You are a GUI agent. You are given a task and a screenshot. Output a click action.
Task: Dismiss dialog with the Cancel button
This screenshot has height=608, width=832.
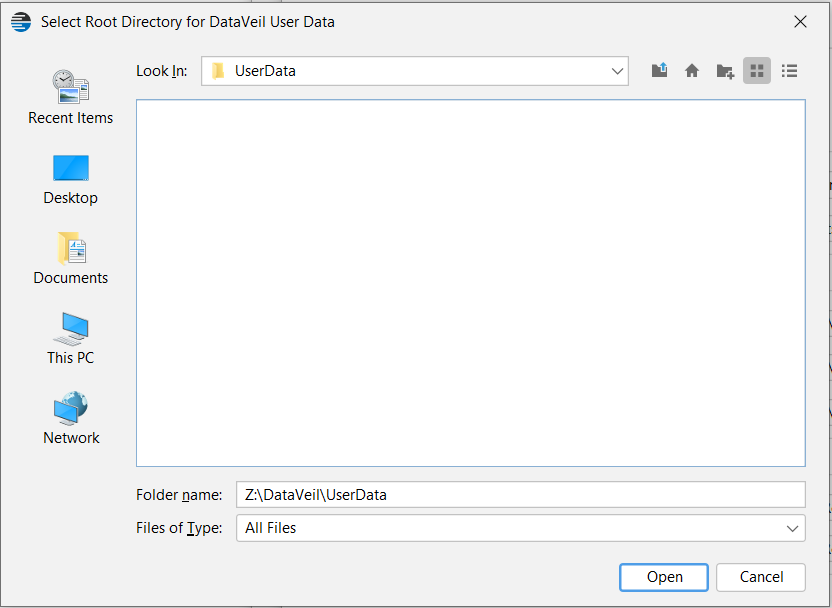(761, 577)
